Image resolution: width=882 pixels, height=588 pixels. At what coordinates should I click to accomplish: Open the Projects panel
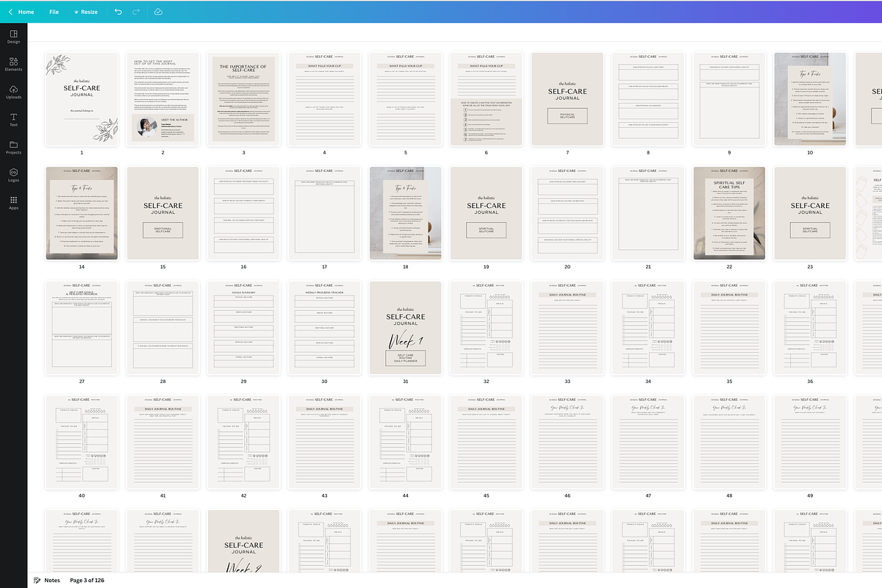point(12,148)
